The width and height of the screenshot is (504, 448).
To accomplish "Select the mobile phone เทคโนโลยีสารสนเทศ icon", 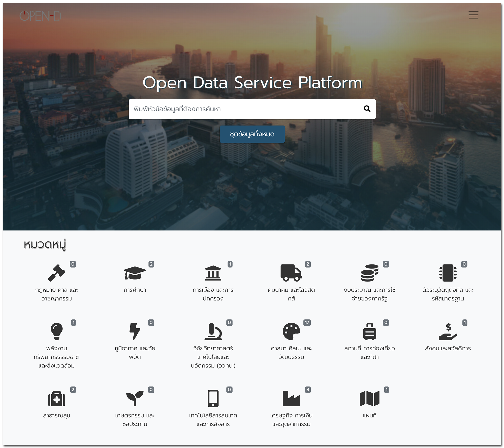I will tap(213, 398).
